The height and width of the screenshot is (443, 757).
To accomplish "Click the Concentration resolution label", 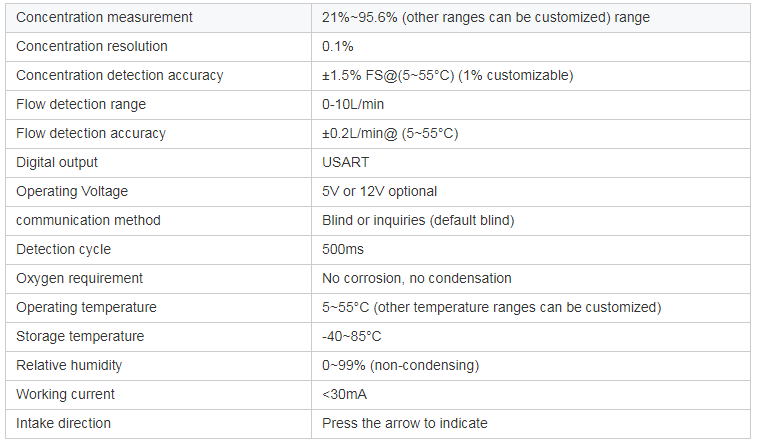I will point(92,47).
